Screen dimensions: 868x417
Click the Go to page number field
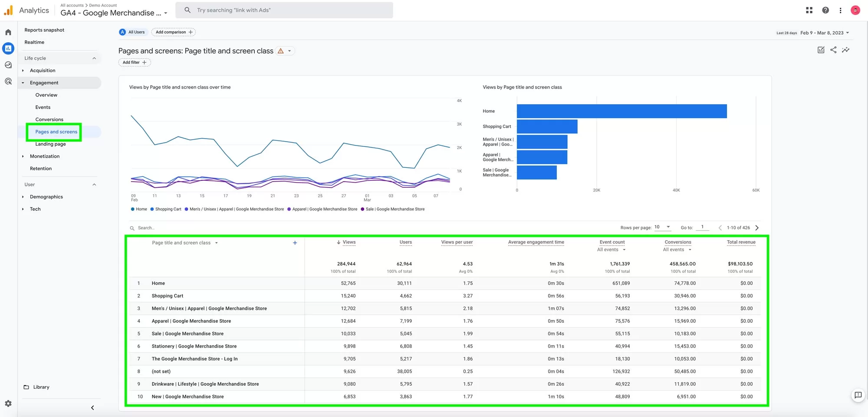pyautogui.click(x=702, y=227)
